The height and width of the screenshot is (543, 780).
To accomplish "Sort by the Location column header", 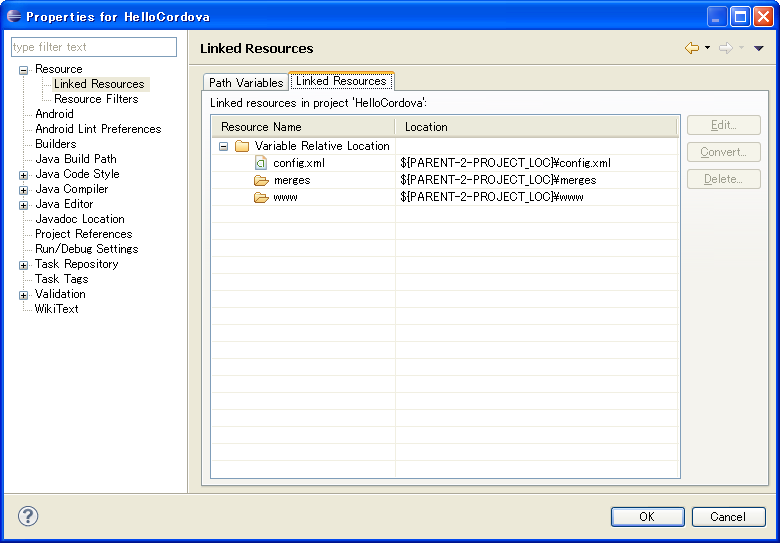I will 535,127.
